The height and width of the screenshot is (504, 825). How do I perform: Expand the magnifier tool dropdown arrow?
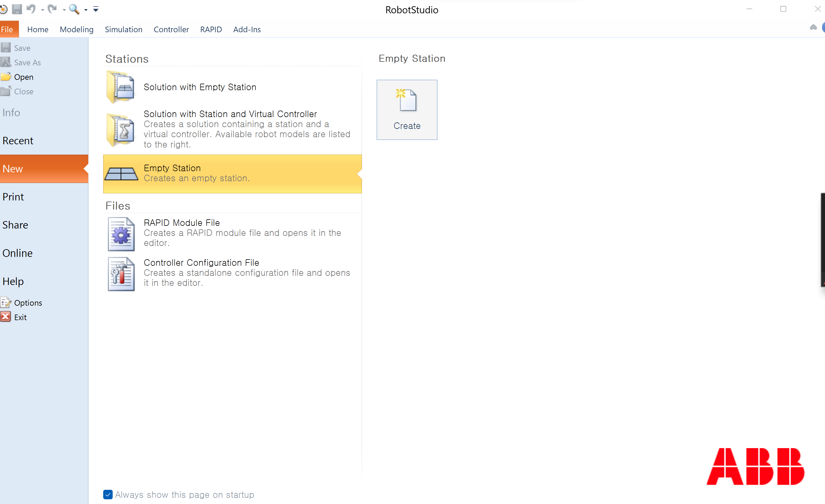[x=86, y=10]
